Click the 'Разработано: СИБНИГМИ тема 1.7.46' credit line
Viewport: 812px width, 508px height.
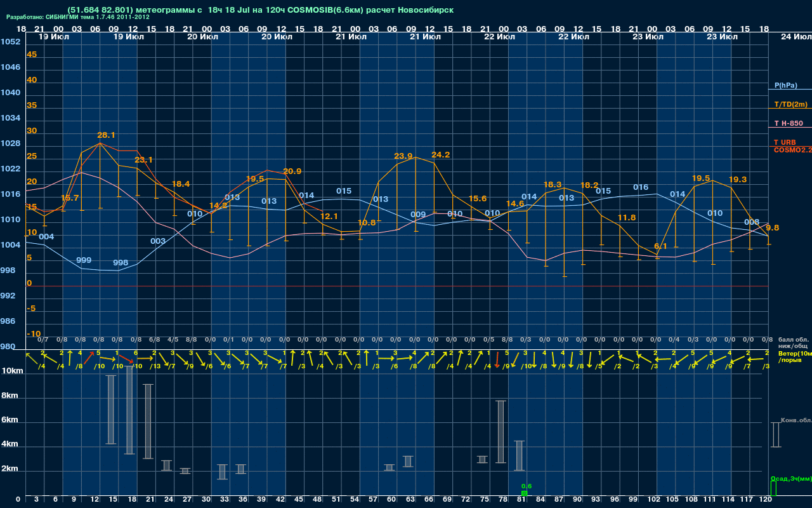click(78, 17)
